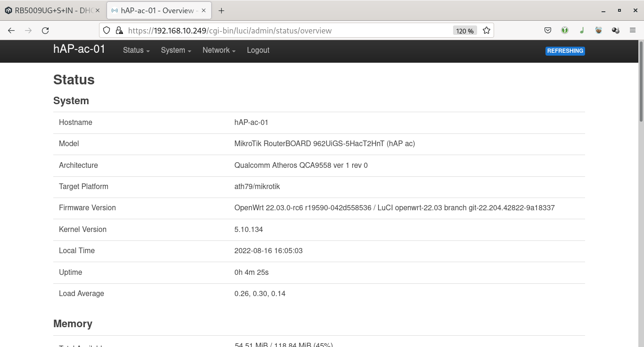
Task: Close the RB5009UG+S+IN tab
Action: tap(98, 11)
